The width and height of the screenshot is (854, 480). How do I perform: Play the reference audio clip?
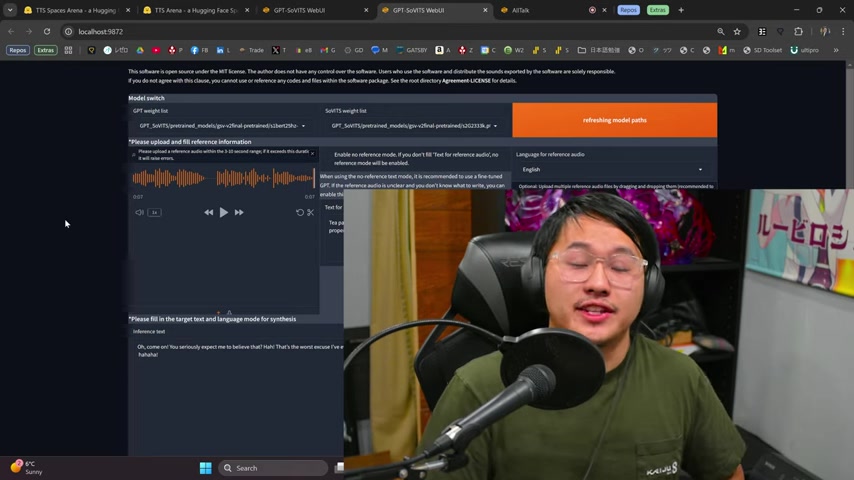[x=223, y=212]
